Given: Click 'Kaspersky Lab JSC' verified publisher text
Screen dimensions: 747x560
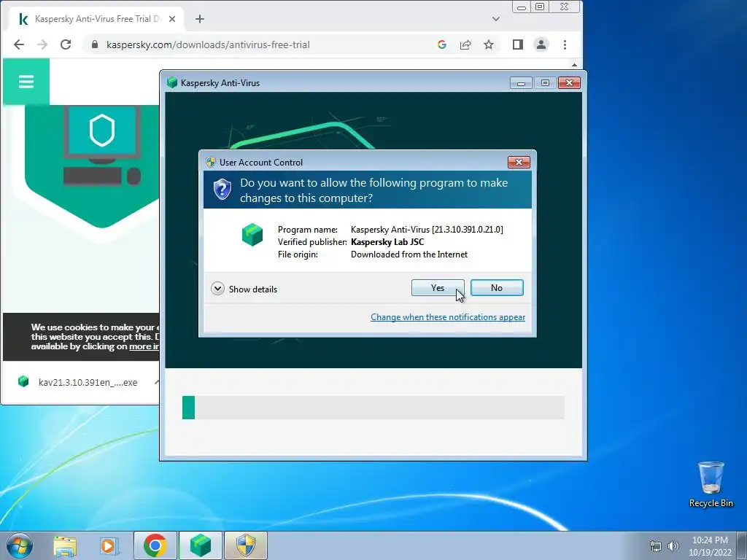Looking at the screenshot, I should coord(387,242).
